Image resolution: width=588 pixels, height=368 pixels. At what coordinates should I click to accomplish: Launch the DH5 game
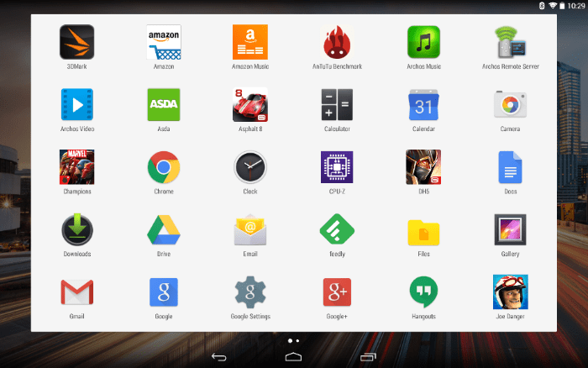[x=423, y=167]
